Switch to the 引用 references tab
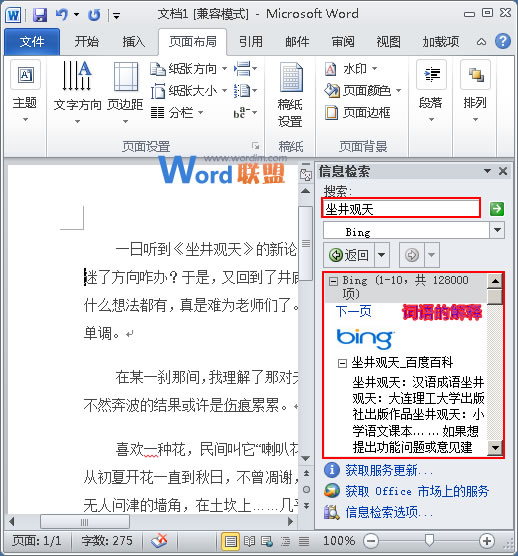Screen dimensions: 518x556 (251, 42)
